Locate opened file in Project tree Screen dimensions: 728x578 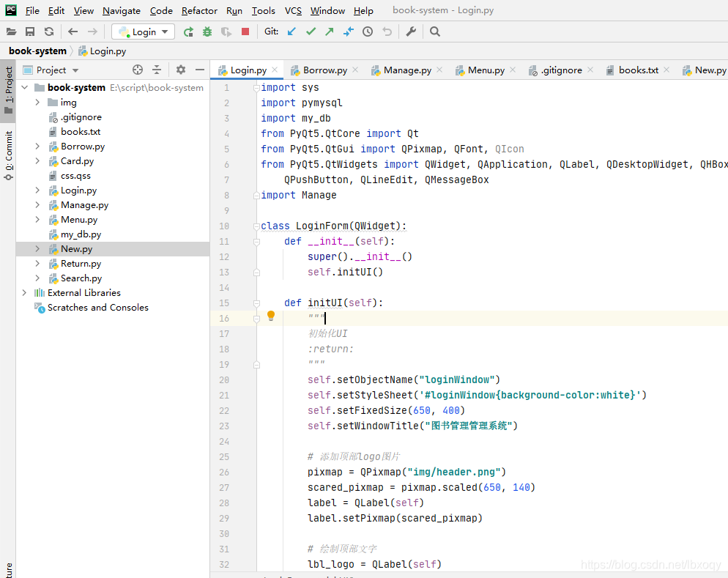(138, 70)
